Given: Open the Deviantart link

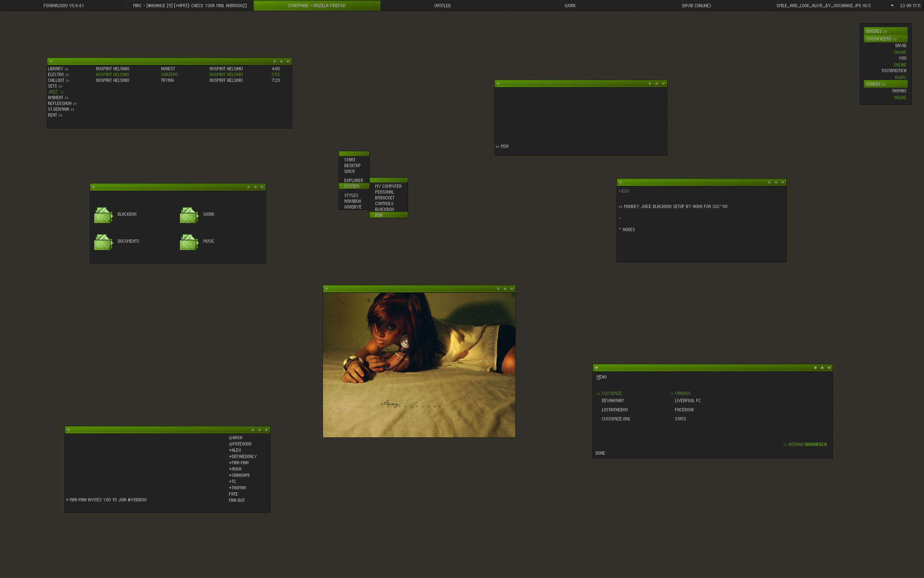Looking at the screenshot, I should tap(613, 400).
